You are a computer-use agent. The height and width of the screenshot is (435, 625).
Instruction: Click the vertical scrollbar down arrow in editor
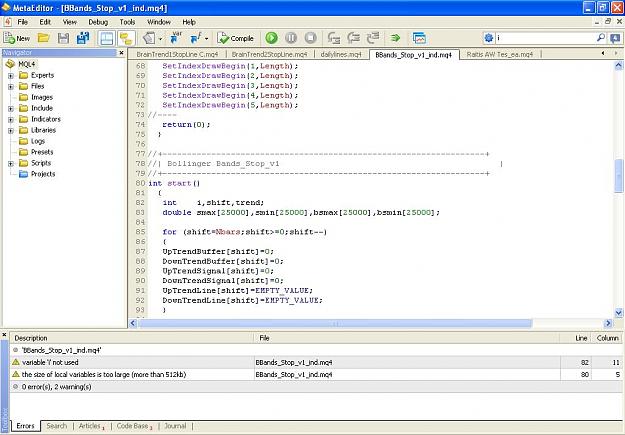[x=619, y=313]
